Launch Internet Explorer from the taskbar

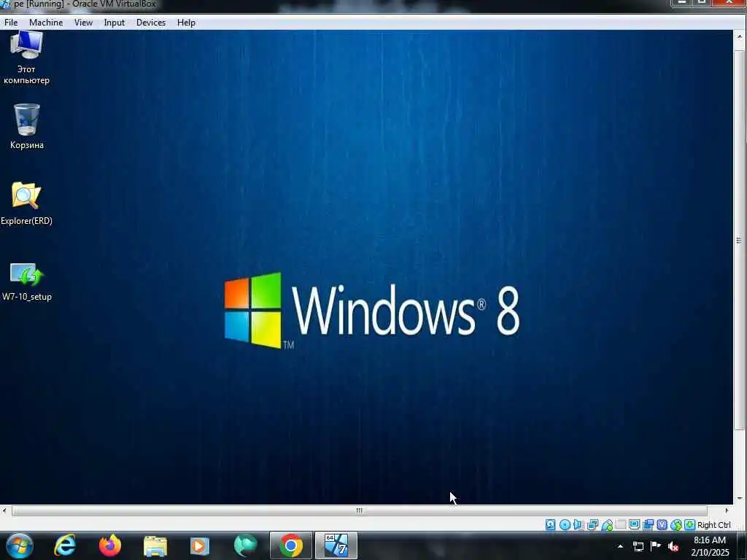point(65,545)
